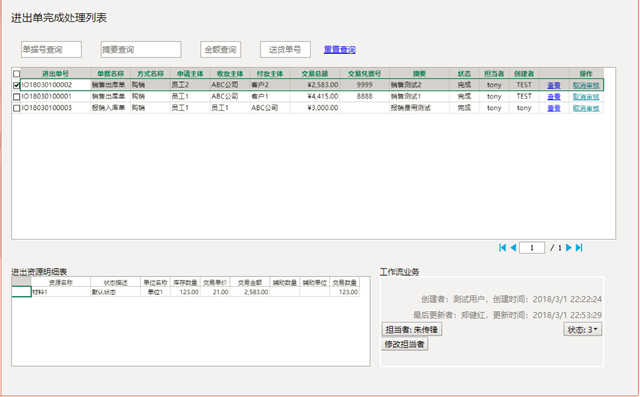Viewport: 640px width, 397px height.
Task: Click 取消审核 for row IO18030100003
Action: click(586, 108)
